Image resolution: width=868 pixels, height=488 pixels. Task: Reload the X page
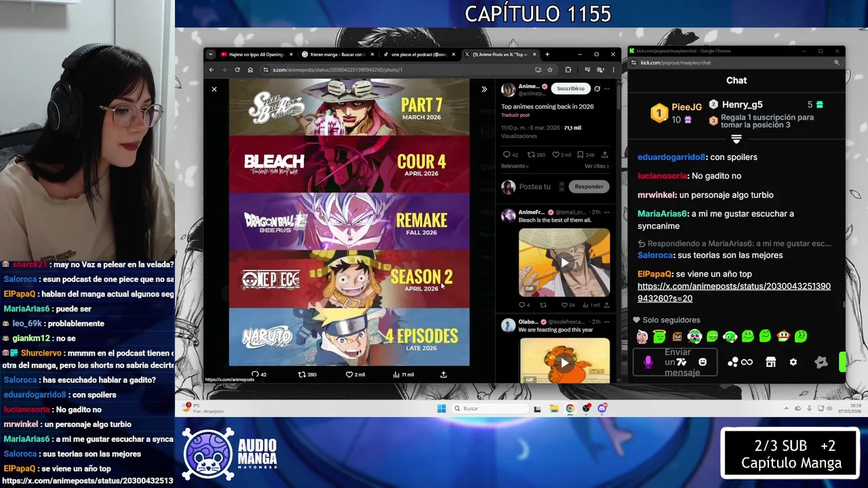(237, 70)
